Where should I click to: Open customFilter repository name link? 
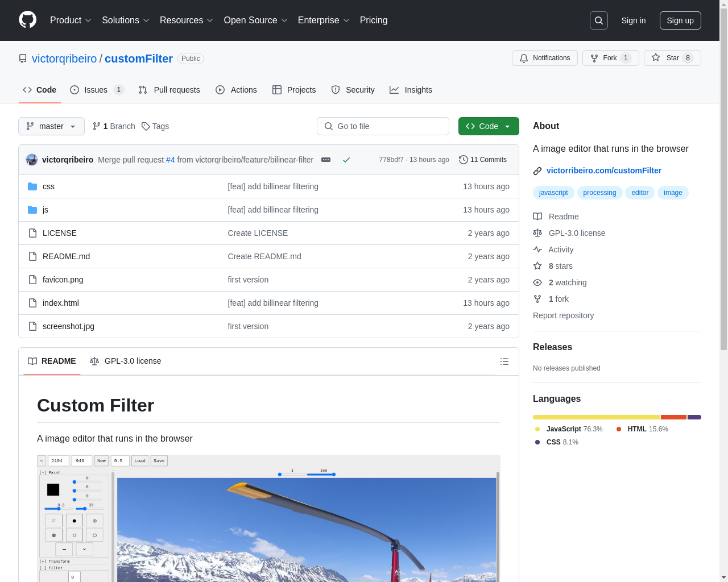(x=139, y=59)
